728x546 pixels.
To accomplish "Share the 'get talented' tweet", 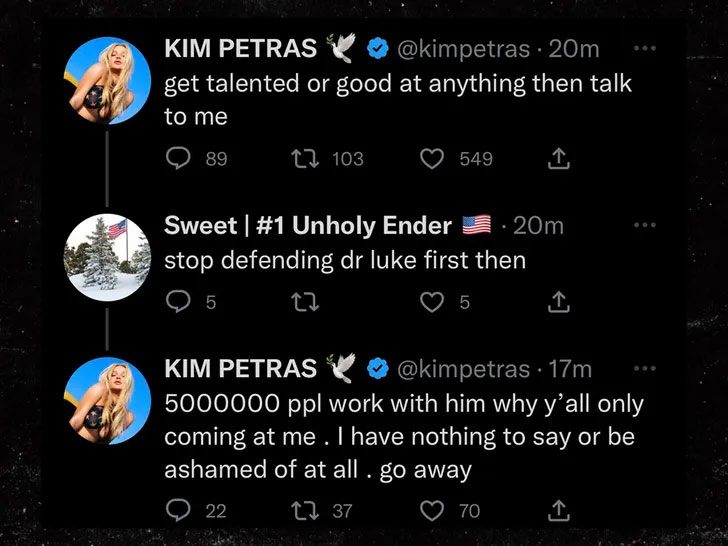I will (559, 159).
